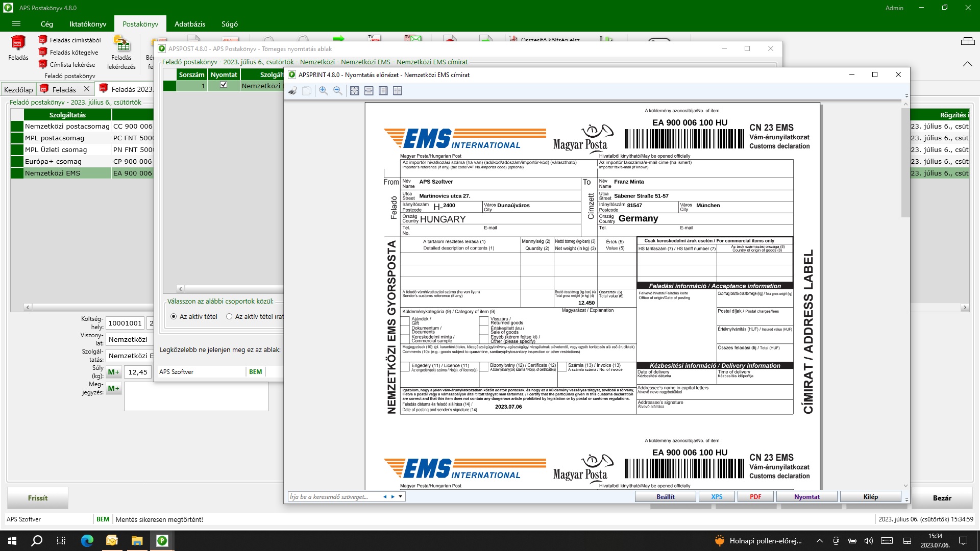
Task: Switch preview to single page view
Action: tap(383, 91)
